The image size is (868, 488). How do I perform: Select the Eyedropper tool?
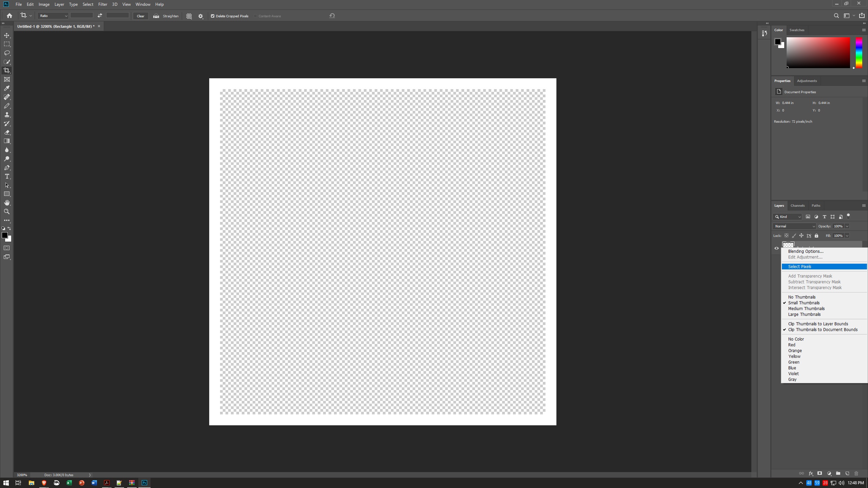[x=7, y=88]
